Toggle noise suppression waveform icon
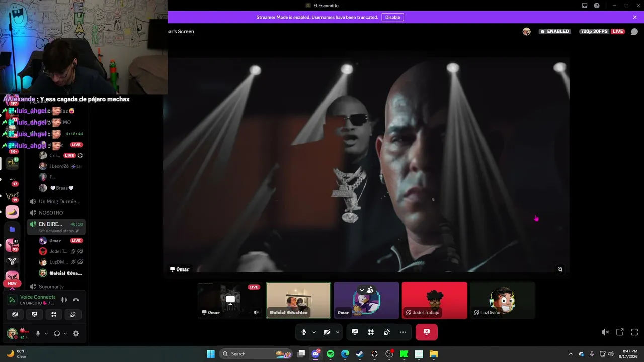This screenshot has height=362, width=644. point(64,300)
